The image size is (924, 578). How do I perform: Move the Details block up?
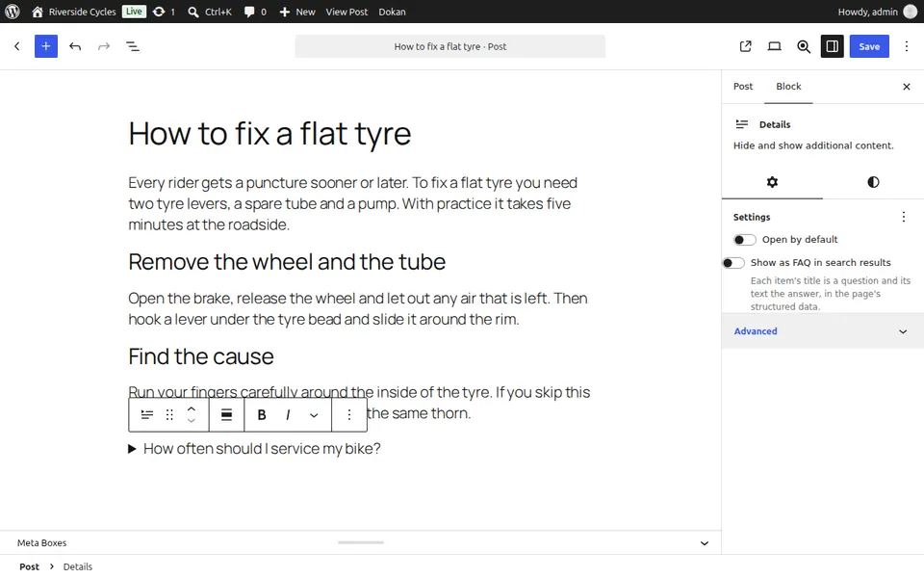(x=191, y=408)
